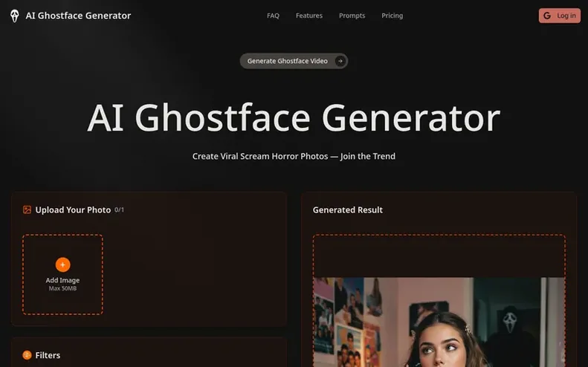Click the Log in button
Image resolution: width=588 pixels, height=367 pixels.
tap(560, 16)
